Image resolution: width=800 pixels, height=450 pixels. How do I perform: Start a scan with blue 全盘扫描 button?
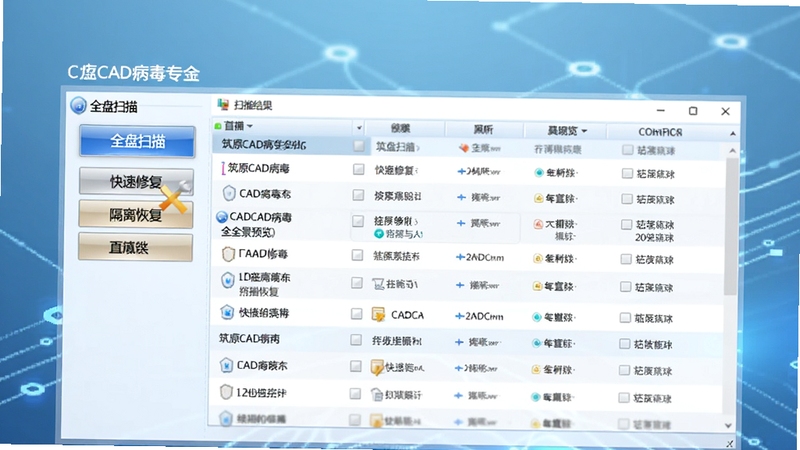(137, 141)
